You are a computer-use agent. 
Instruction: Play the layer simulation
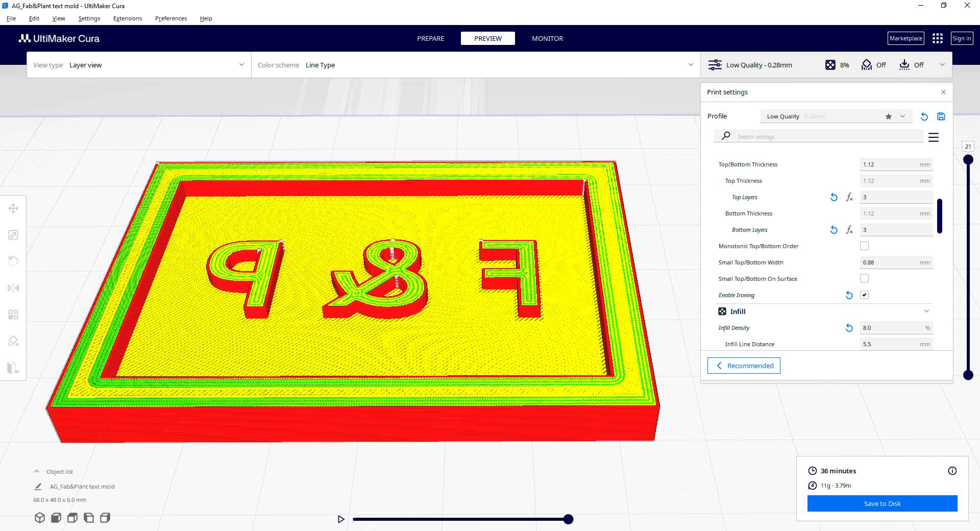[x=341, y=519]
